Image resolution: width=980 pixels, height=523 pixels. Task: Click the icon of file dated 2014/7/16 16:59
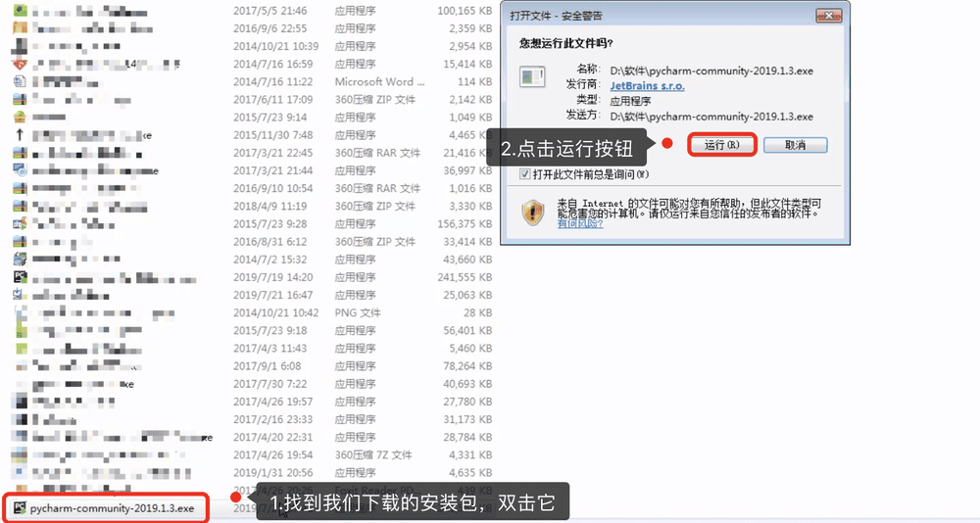pos(20,64)
